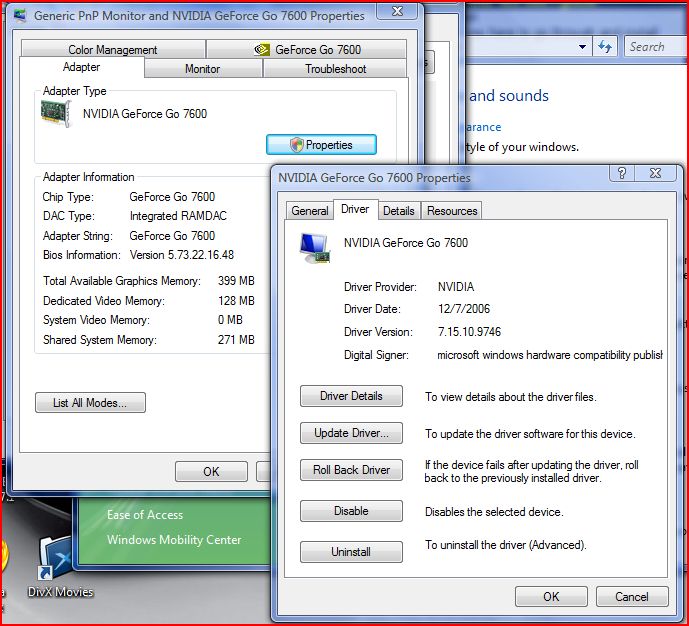Click the 128 MB dedicated video memory value
The height and width of the screenshot is (626, 689).
[x=236, y=301]
